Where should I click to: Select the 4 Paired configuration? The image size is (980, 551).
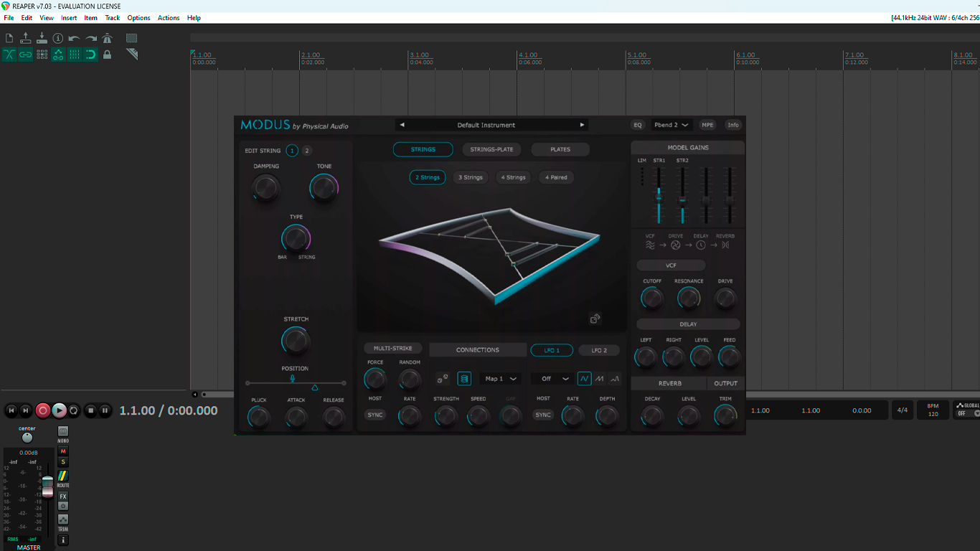[556, 177]
